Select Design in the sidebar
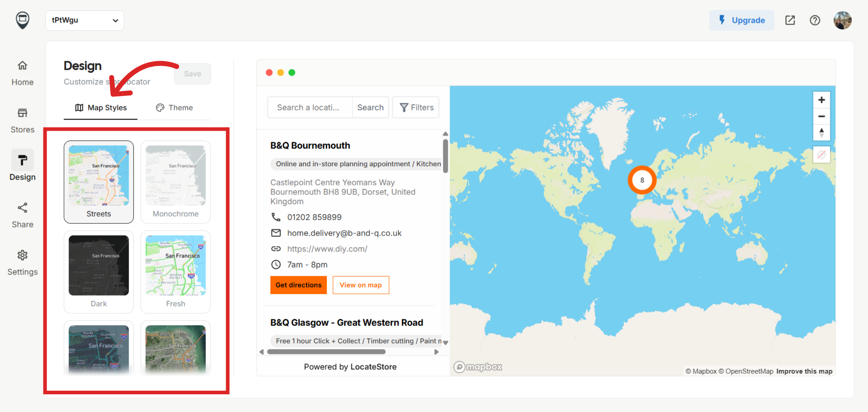 (22, 166)
